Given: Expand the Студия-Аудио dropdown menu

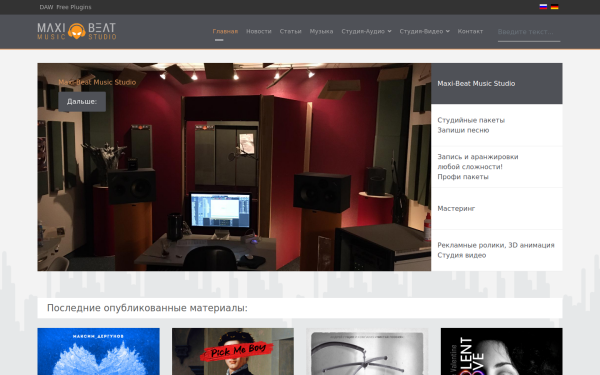Looking at the screenshot, I should [x=366, y=31].
